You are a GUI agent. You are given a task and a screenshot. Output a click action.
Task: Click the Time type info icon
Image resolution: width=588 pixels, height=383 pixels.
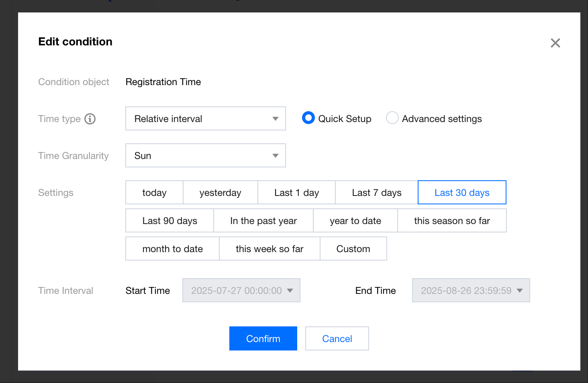pos(90,119)
